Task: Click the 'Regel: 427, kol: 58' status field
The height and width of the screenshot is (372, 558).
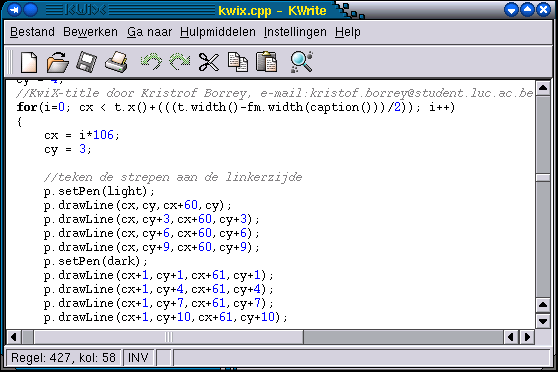Action: tap(63, 357)
